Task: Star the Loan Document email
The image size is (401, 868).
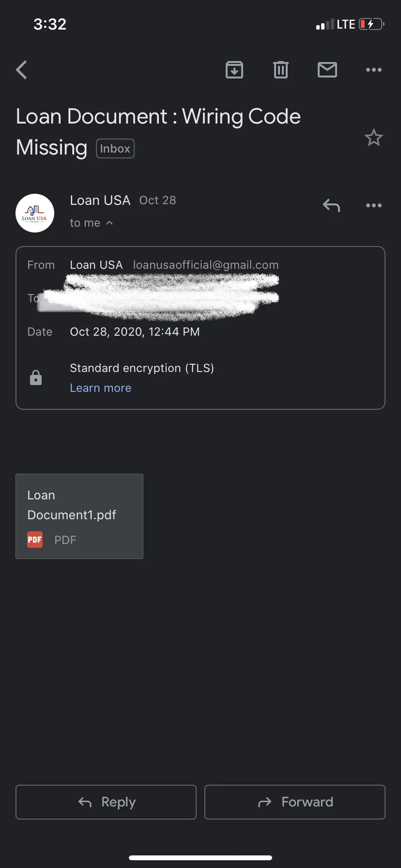Action: coord(374,138)
